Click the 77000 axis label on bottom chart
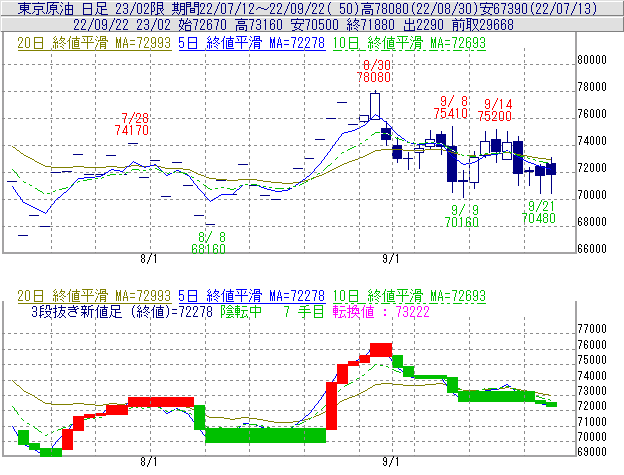Viewport: 624px width, 475px height. click(x=592, y=329)
